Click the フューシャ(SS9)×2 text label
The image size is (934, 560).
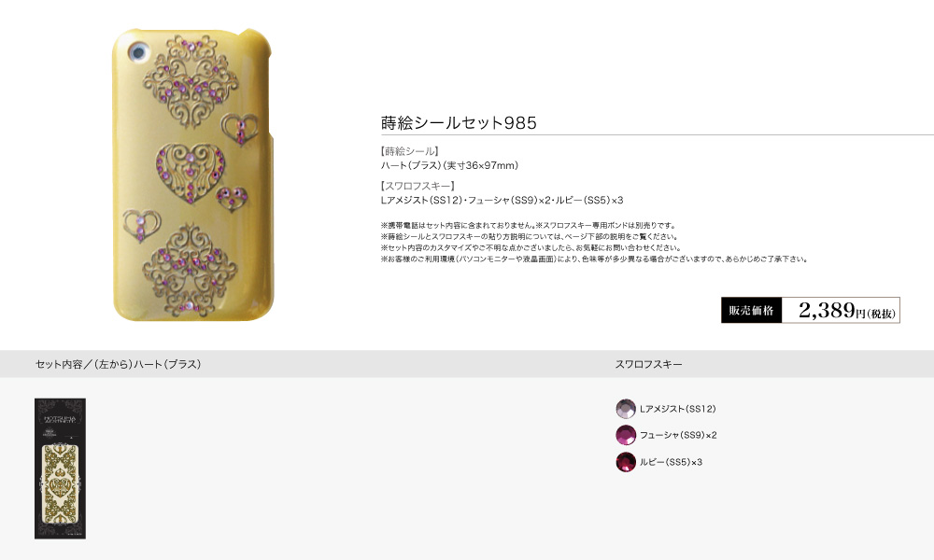(x=678, y=435)
